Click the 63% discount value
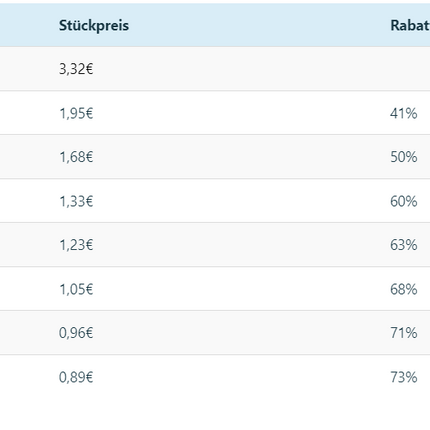430x430 pixels. tap(403, 245)
